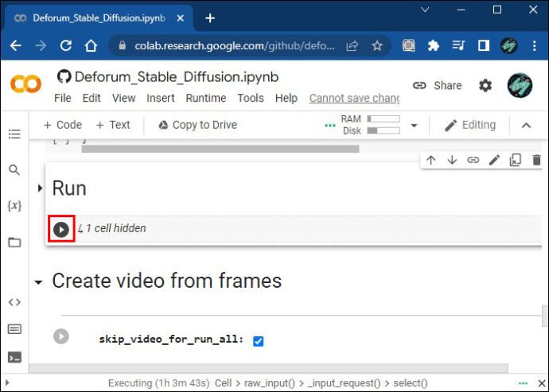Viewport: 549px width, 392px height.
Task: Open the Edit menu
Action: point(91,98)
